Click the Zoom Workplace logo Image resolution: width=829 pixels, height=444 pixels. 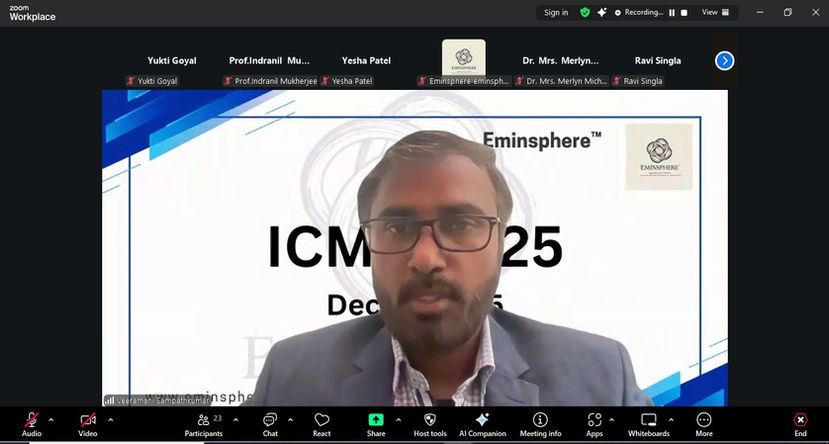pyautogui.click(x=32, y=13)
